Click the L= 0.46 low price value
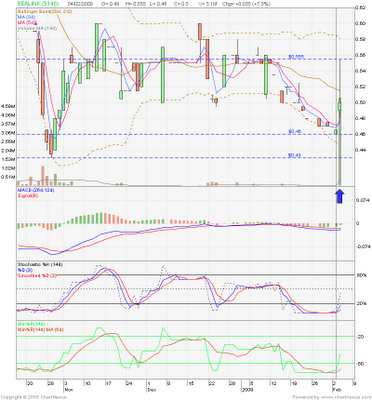This screenshot has width=372, height=400. (157, 4)
